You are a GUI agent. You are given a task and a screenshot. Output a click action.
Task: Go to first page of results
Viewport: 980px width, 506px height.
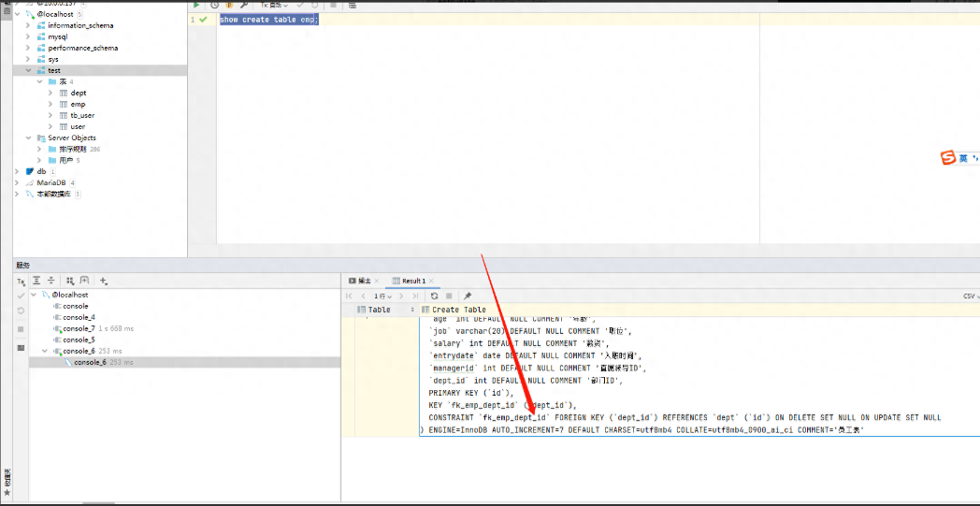[350, 296]
